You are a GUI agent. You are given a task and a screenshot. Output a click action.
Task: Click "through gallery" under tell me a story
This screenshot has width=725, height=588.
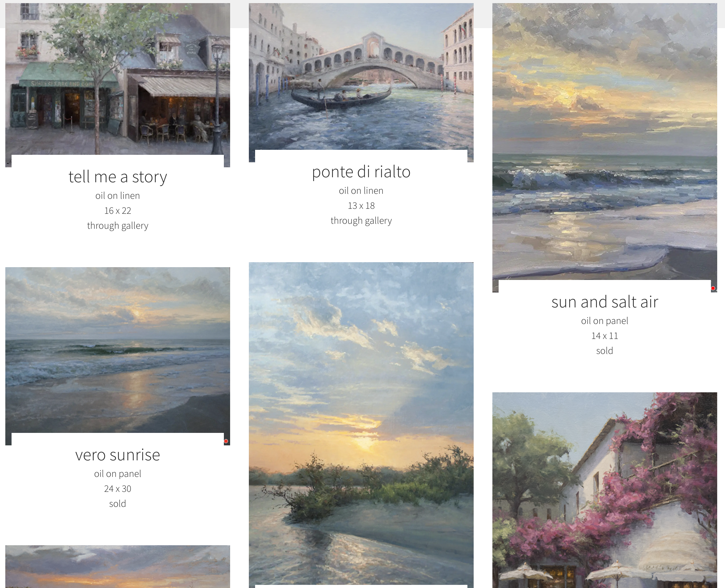[118, 226]
